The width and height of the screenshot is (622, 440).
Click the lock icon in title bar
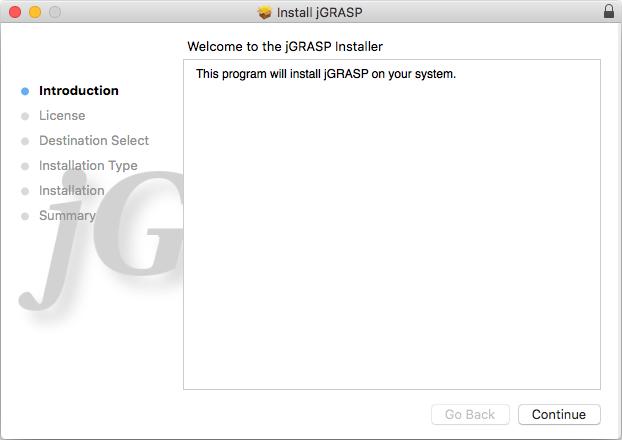(x=609, y=12)
